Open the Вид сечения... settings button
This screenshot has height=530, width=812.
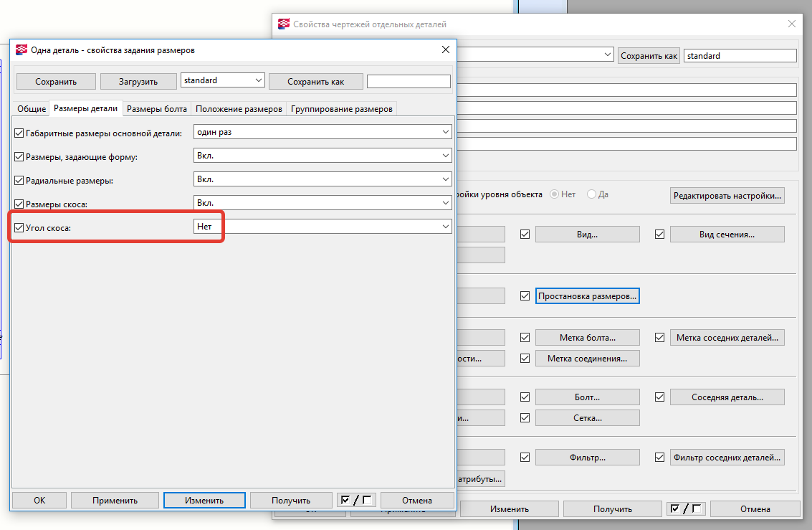[727, 235]
